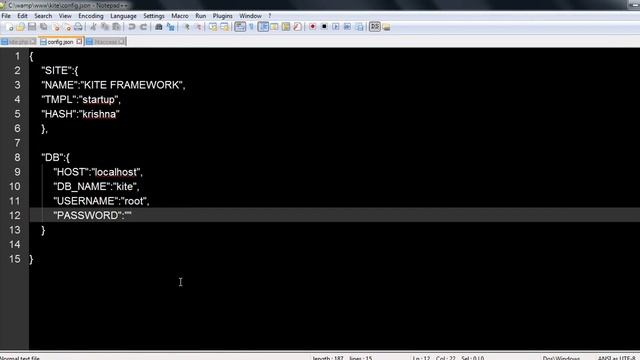
Task: Close the config.json tab with its X
Action: pyautogui.click(x=79, y=42)
